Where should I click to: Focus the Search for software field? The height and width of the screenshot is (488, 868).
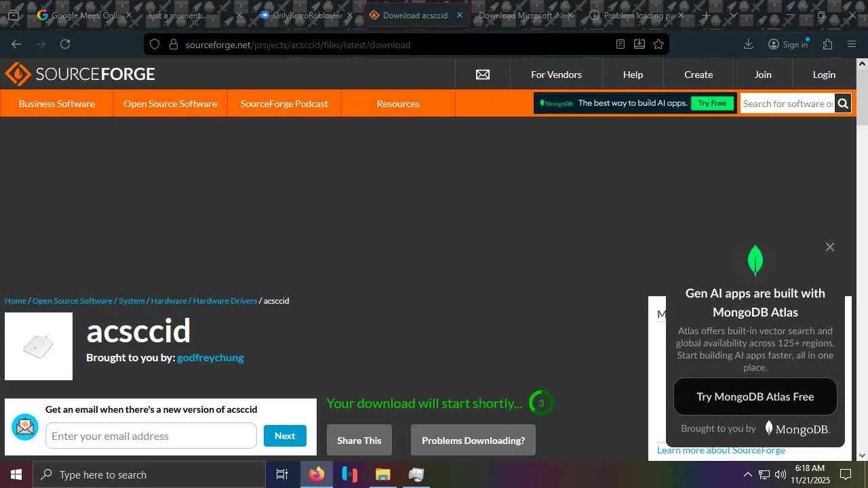pos(787,104)
